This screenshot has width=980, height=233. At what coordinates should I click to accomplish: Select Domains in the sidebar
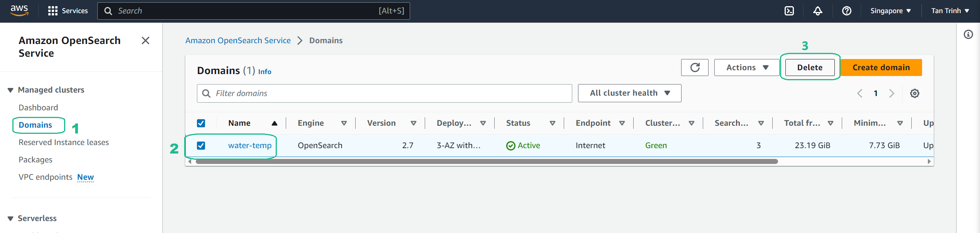(x=35, y=125)
